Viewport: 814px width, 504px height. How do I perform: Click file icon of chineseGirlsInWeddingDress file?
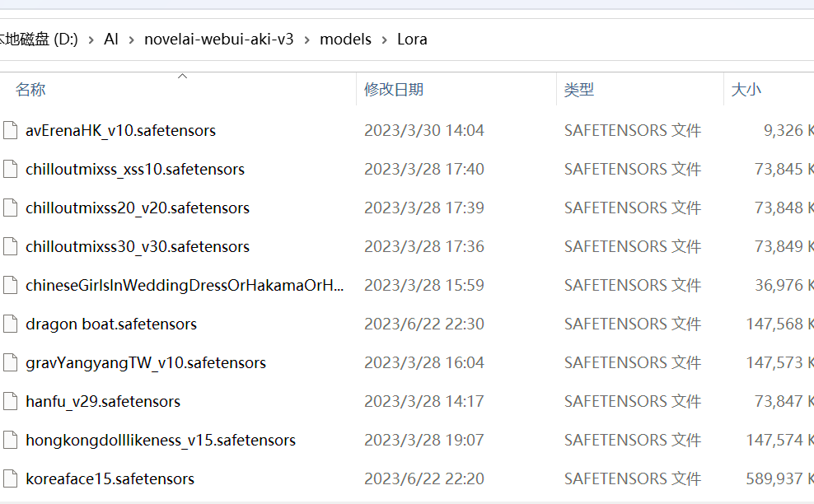[x=10, y=285]
